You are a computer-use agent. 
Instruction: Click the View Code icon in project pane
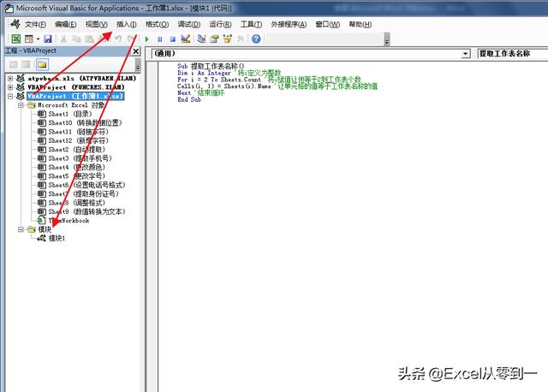coord(14,64)
